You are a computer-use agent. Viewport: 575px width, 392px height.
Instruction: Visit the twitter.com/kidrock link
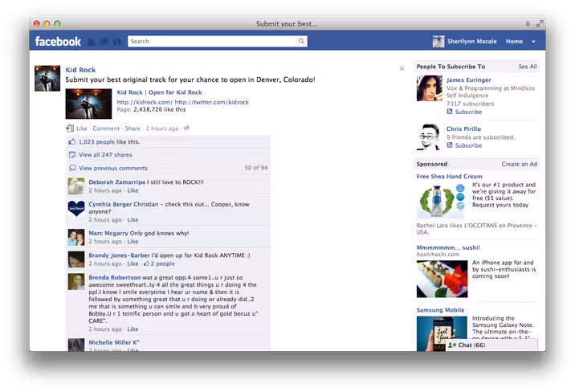point(211,102)
